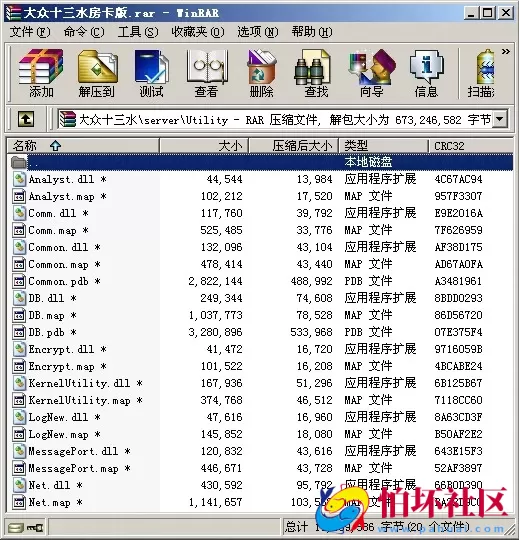This screenshot has width=519, height=540.
Task: Click the DB.map file icon
Action: click(x=19, y=315)
